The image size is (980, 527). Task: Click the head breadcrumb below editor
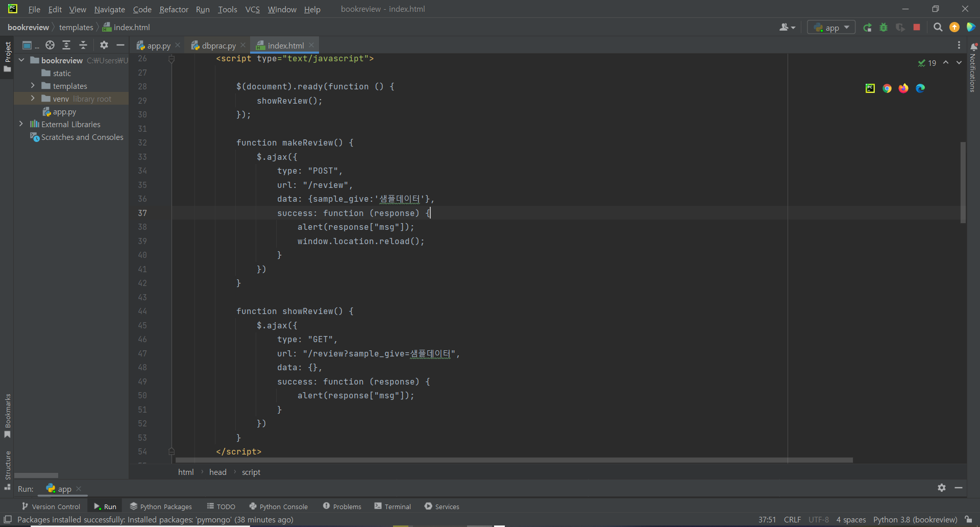click(x=218, y=472)
